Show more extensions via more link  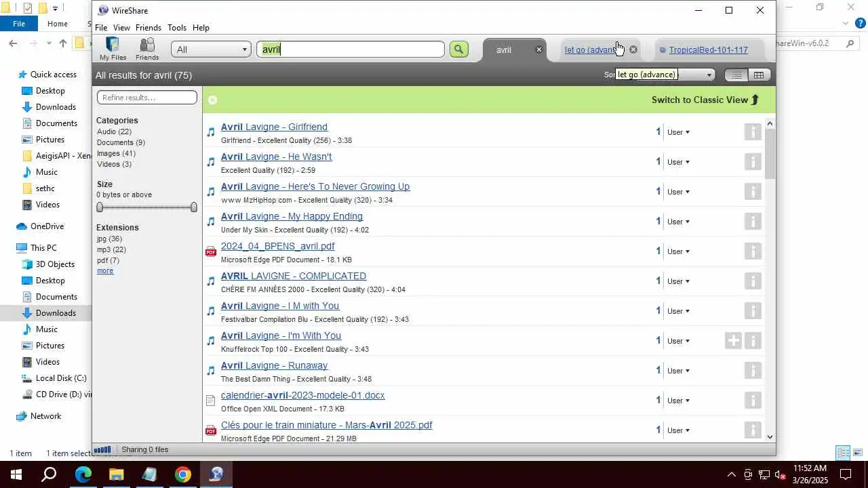click(x=105, y=270)
